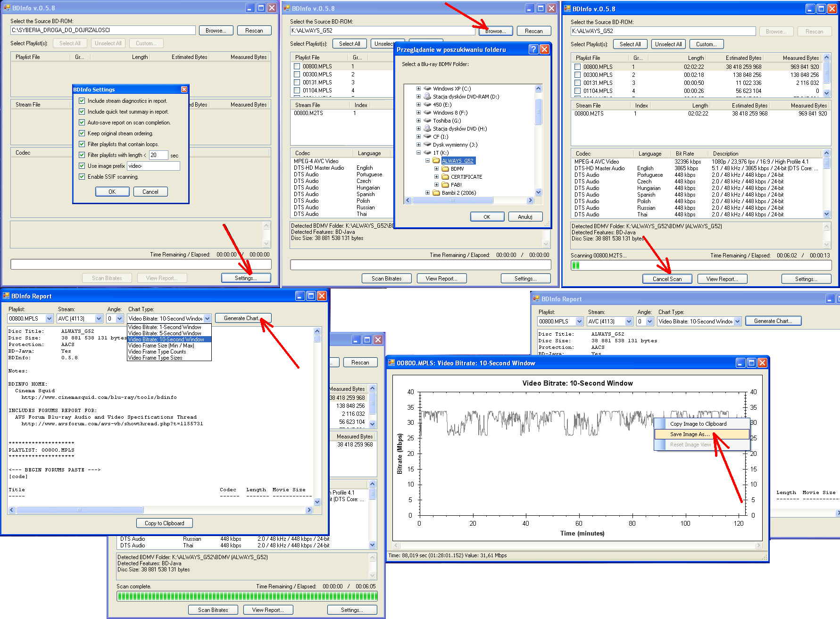Viewport: 840px width, 619px height.
Task: Toggle Include stream diagnostics in report
Action: [x=82, y=101]
